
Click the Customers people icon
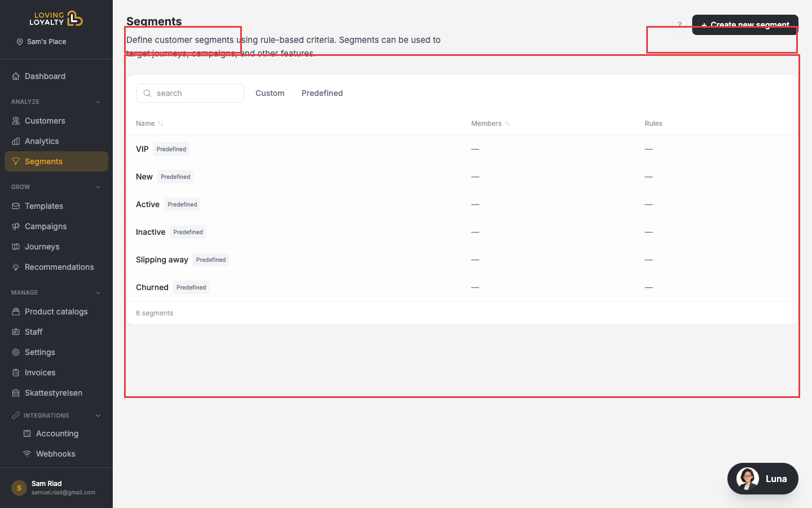click(16, 121)
